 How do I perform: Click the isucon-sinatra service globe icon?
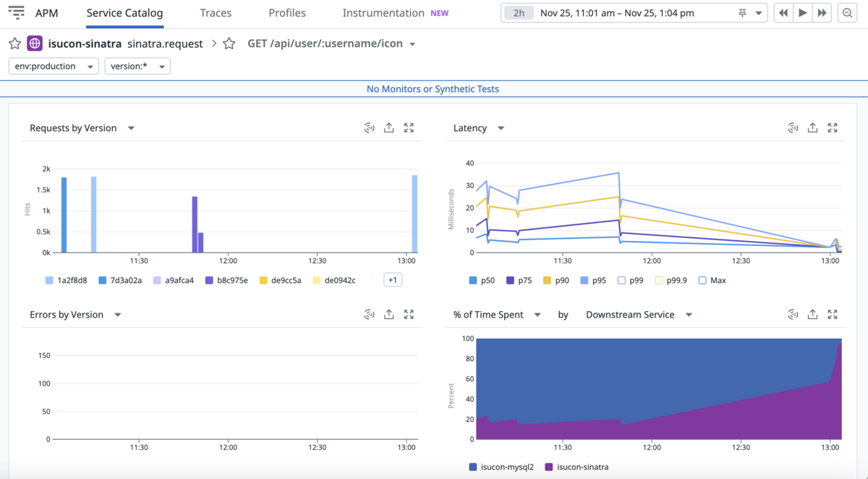[x=35, y=43]
